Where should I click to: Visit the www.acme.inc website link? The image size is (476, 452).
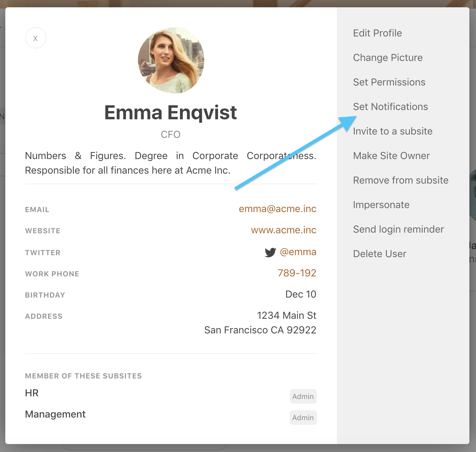click(283, 230)
